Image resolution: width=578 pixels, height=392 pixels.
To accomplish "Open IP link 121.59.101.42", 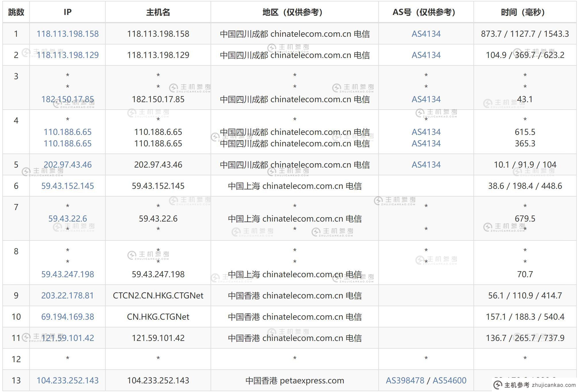I will point(68,338).
